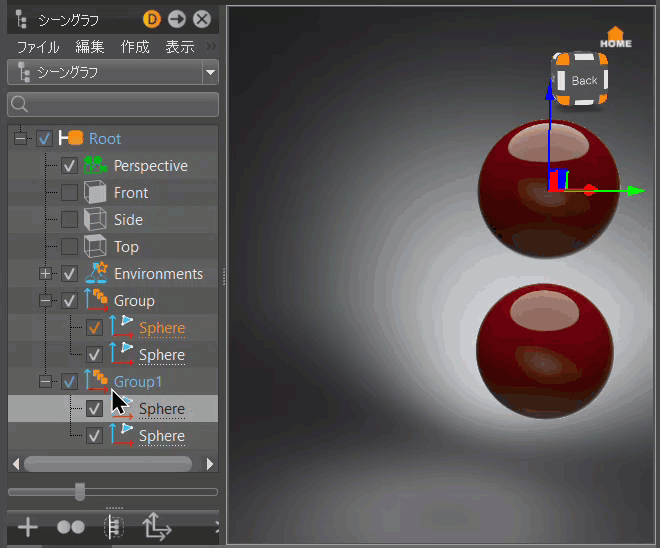Viewport: 660px width, 548px height.
Task: Click the tree scroll left arrow
Action: click(x=16, y=464)
